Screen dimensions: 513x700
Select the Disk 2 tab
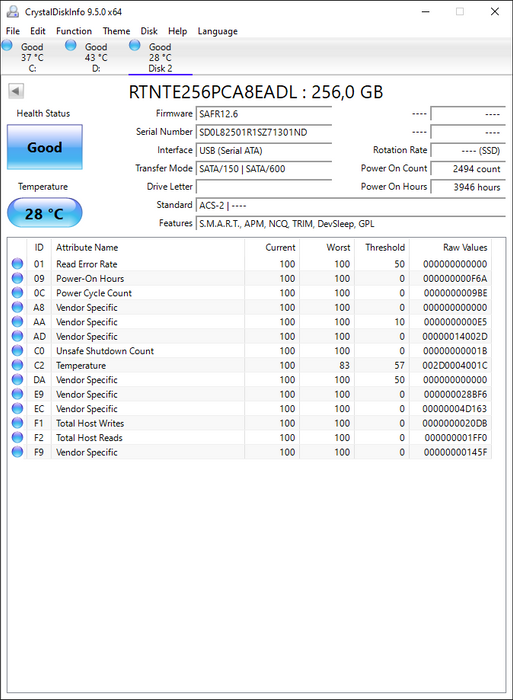pos(160,57)
